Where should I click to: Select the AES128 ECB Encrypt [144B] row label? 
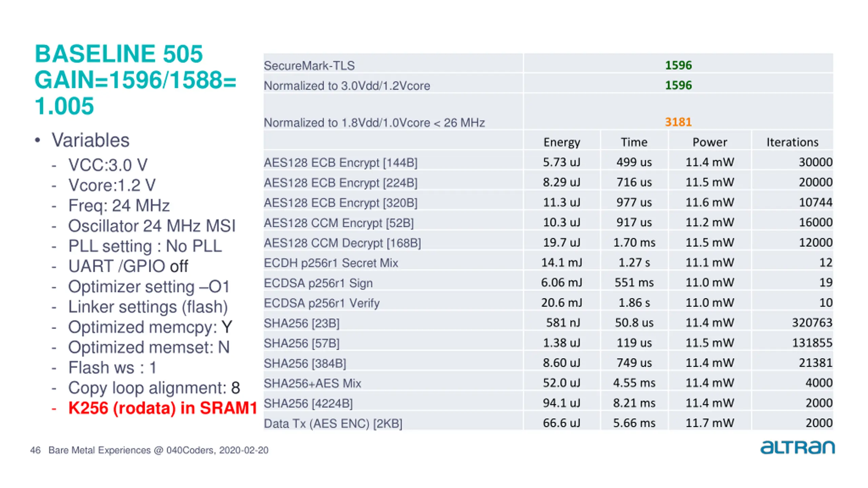click(340, 163)
